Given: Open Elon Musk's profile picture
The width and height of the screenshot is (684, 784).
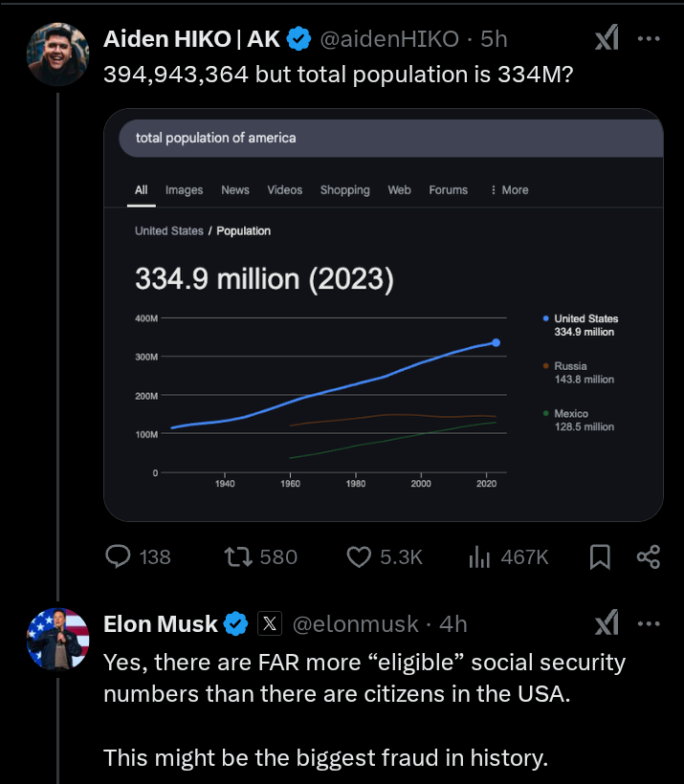Looking at the screenshot, I should [57, 639].
